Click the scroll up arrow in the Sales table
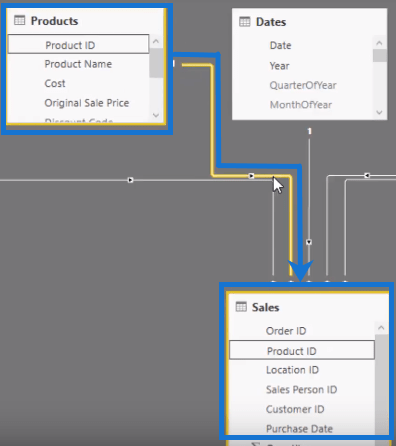Image resolution: width=396 pixels, height=446 pixels. [x=381, y=328]
